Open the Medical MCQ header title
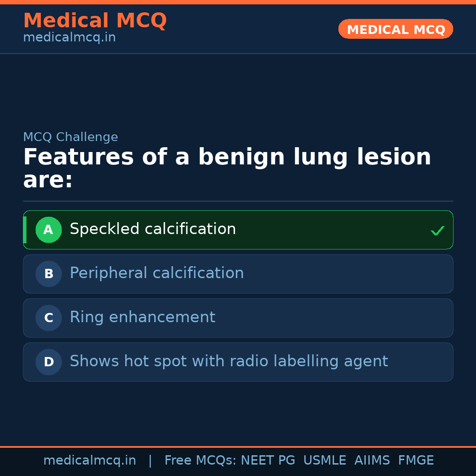 pyautogui.click(x=95, y=21)
